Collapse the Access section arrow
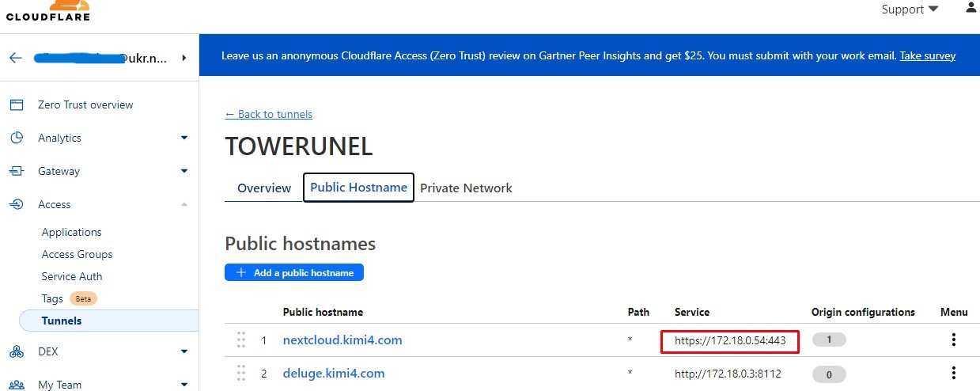The image size is (980, 391). point(184,204)
